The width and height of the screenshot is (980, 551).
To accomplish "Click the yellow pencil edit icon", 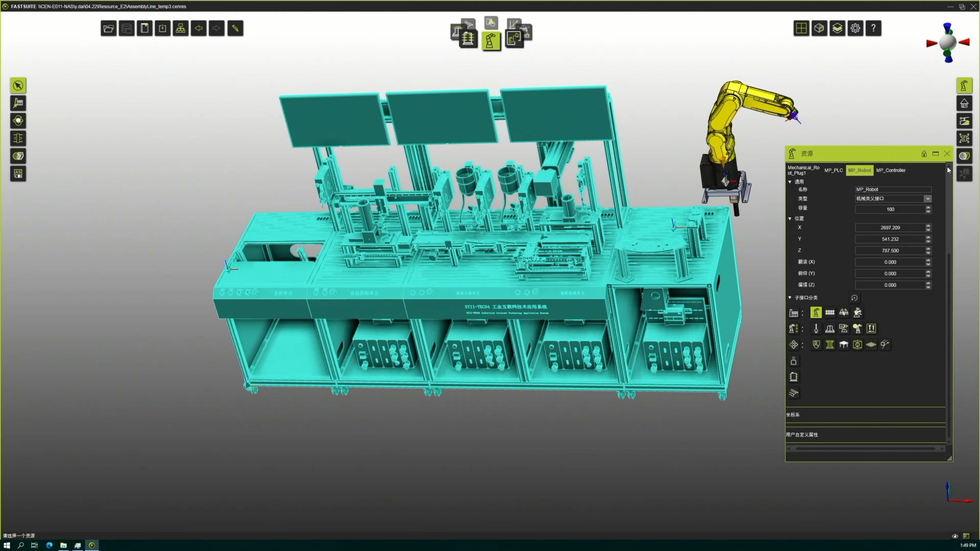I will [235, 29].
